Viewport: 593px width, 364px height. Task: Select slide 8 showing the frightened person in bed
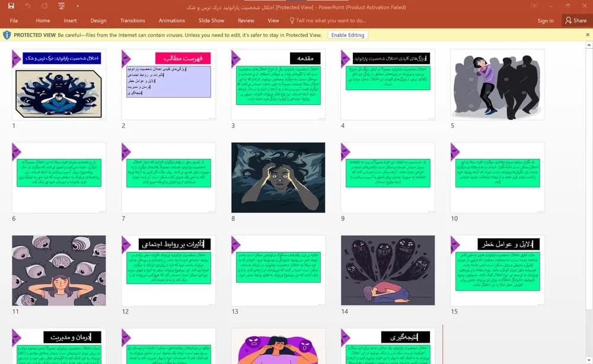[x=278, y=177]
